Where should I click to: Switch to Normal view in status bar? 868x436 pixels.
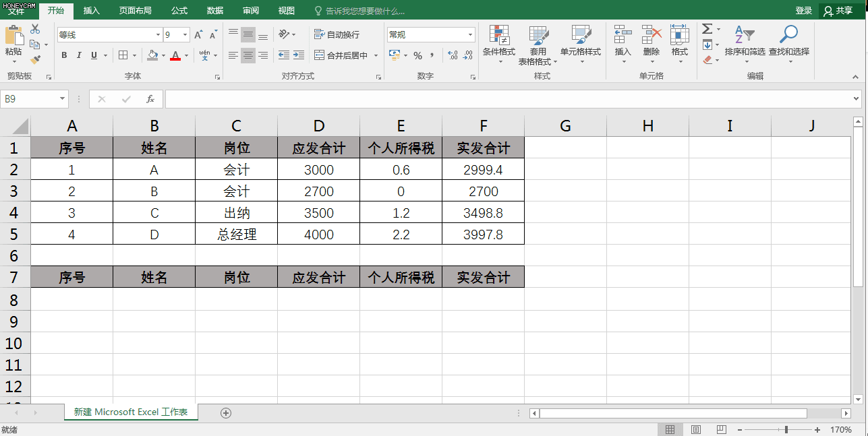pyautogui.click(x=670, y=429)
